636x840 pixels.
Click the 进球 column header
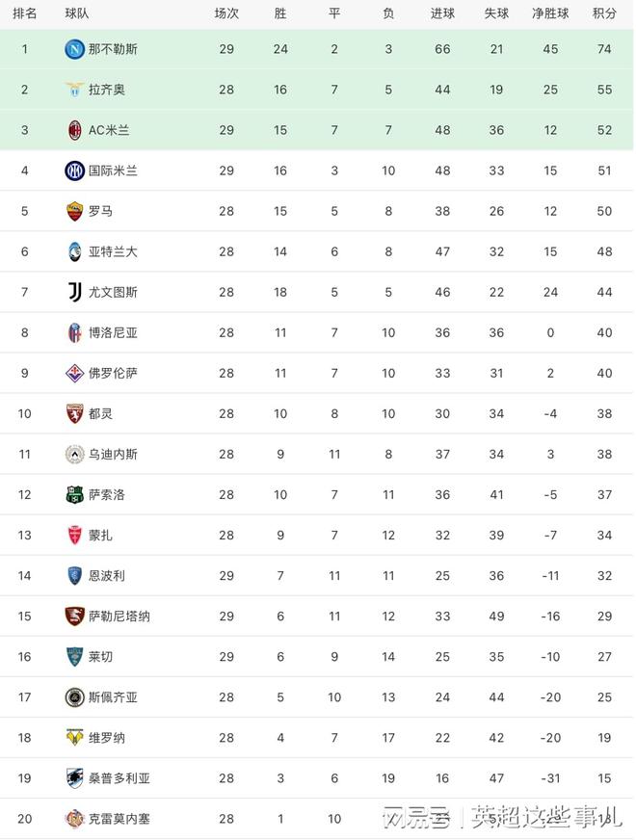point(442,13)
